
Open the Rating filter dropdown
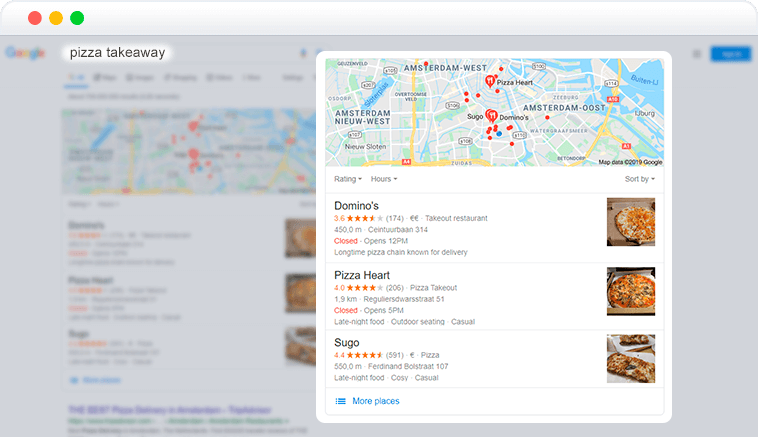348,179
